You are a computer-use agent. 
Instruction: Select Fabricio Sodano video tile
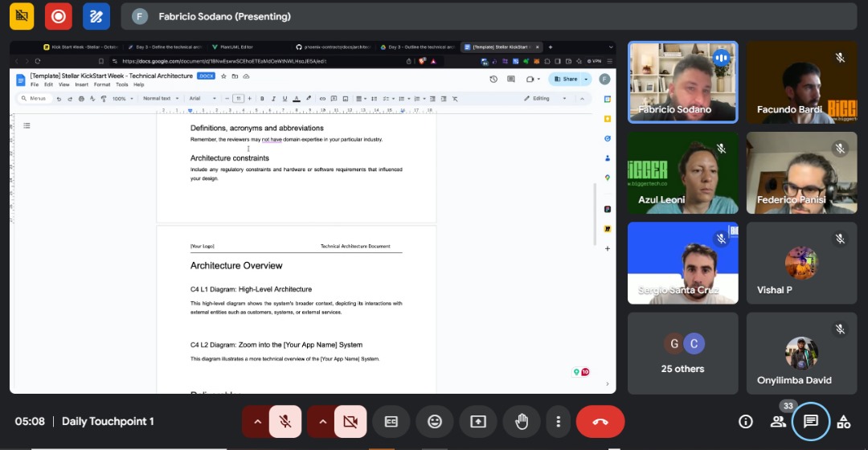(x=682, y=83)
